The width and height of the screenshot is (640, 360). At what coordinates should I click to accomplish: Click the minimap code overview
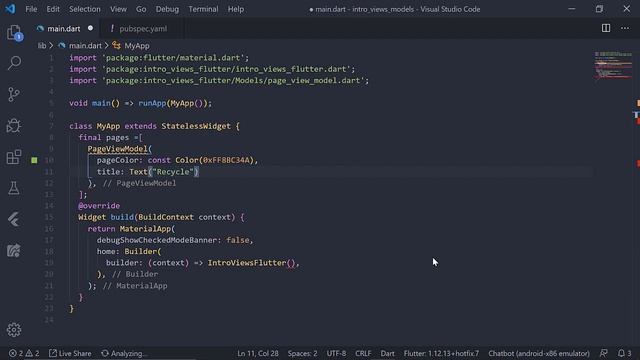click(613, 65)
